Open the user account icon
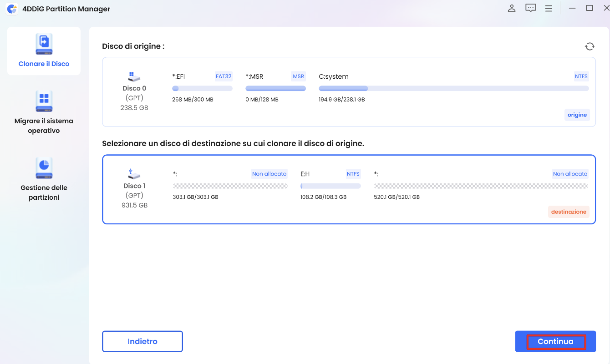 512,9
